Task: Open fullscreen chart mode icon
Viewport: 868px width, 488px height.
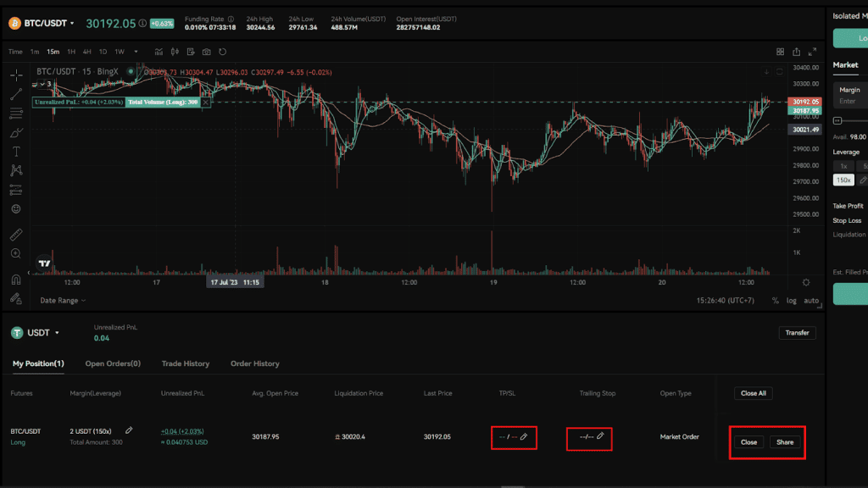Action: pos(812,52)
